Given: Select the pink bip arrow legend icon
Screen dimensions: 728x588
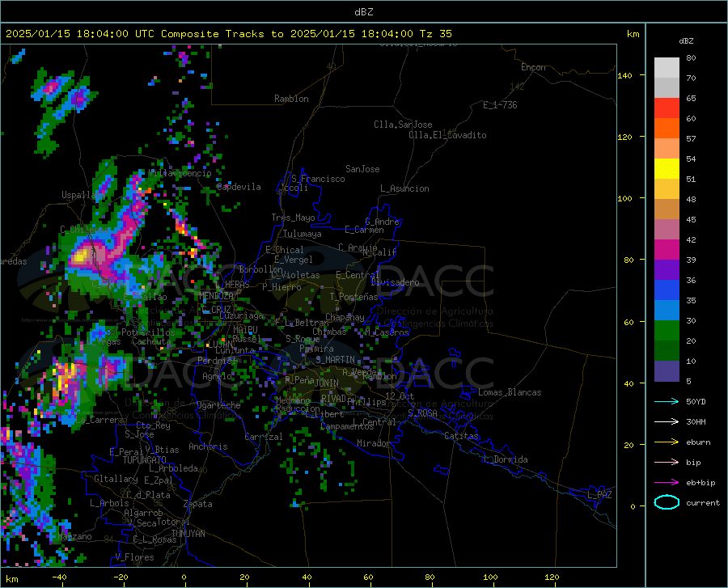Looking at the screenshot, I should pyautogui.click(x=667, y=463).
